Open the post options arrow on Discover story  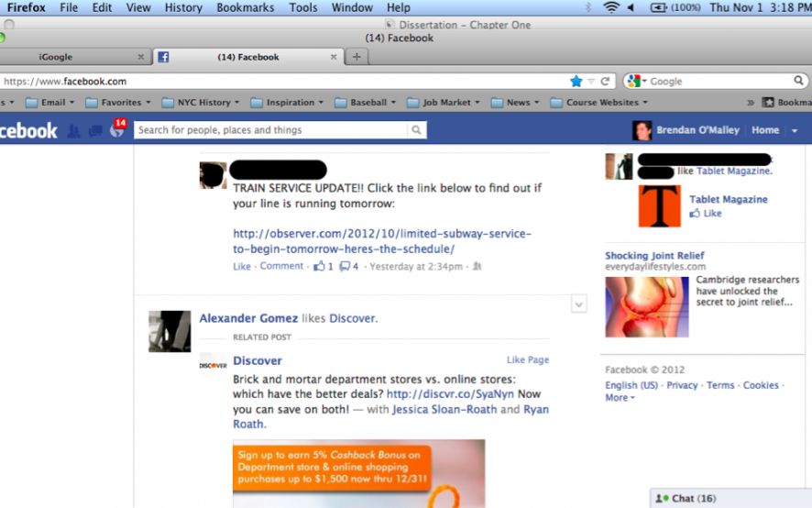coord(578,304)
